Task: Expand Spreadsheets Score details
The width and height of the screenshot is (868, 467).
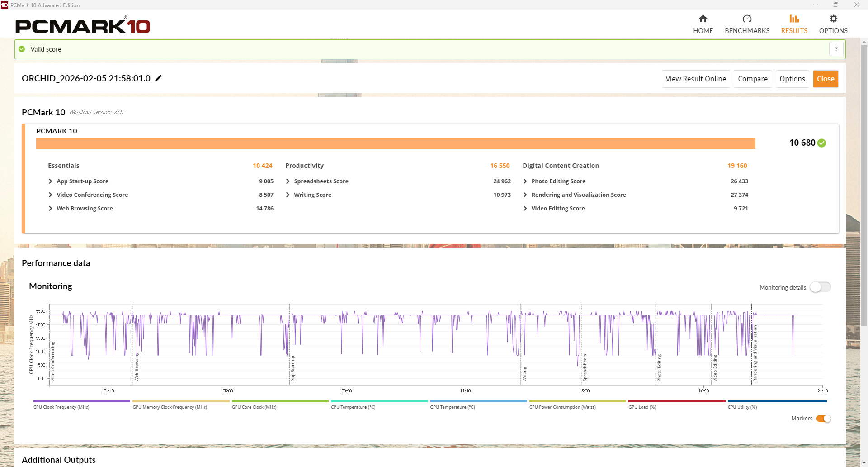Action: (288, 181)
